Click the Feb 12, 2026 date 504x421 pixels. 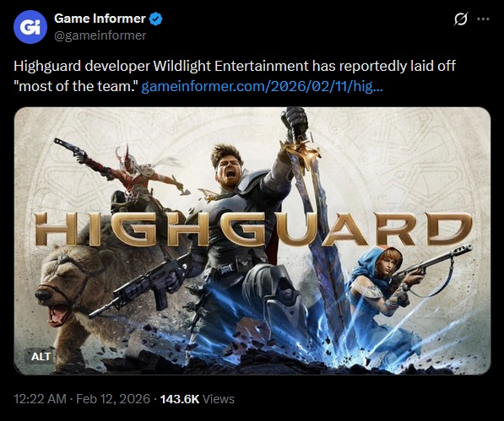113,399
